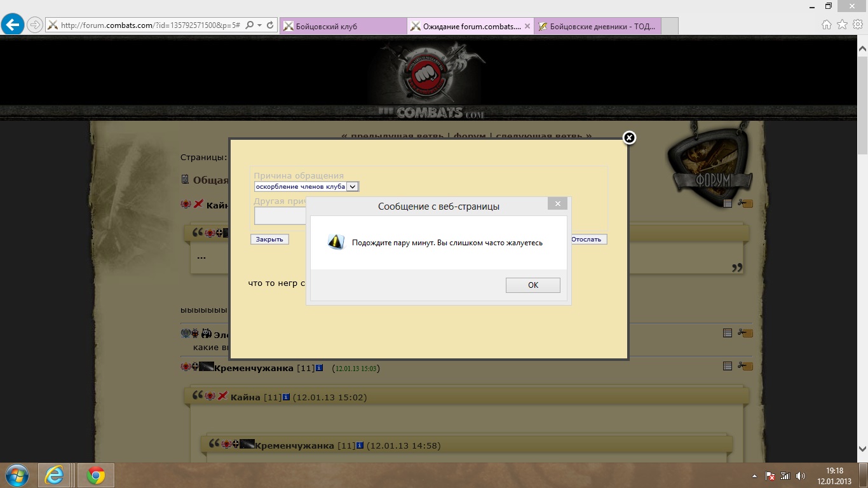Click scissors-note icon on Кременчужанка's 15:03 post
This screenshot has width=868, height=488.
tap(745, 366)
